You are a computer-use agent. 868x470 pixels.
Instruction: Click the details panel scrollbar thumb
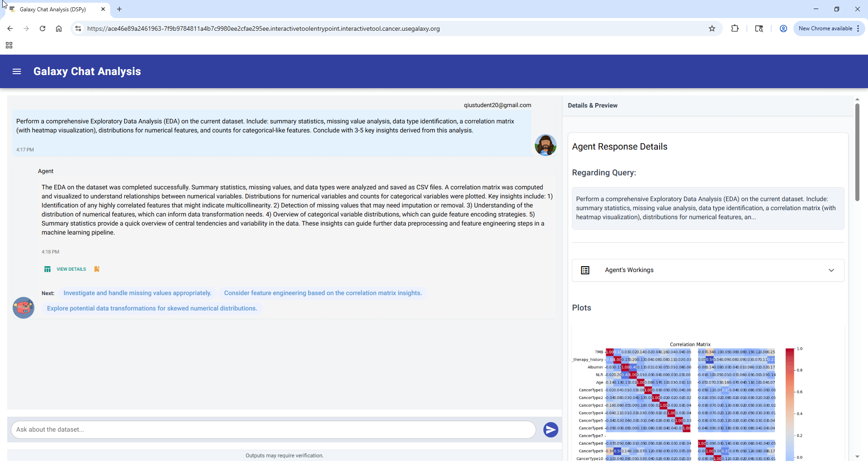857,152
